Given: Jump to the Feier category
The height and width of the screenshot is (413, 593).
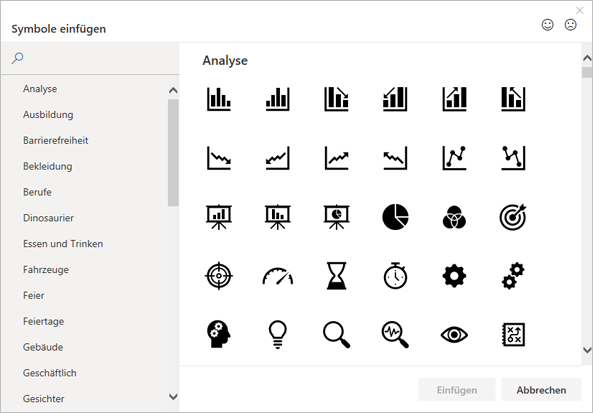Looking at the screenshot, I should [33, 295].
